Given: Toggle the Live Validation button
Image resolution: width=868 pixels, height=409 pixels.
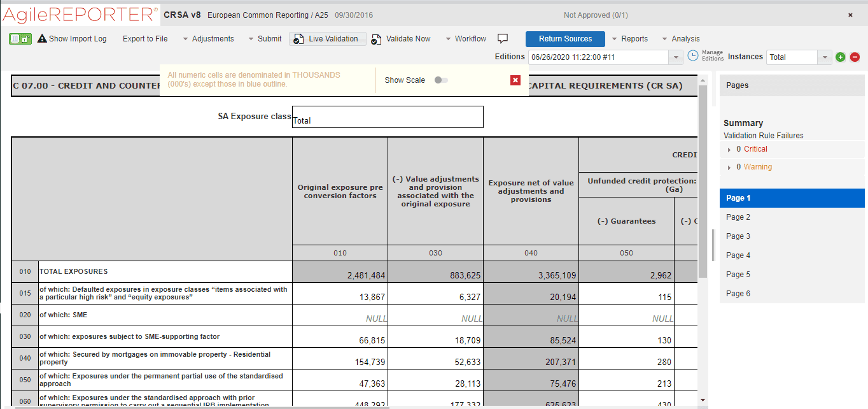Looking at the screenshot, I should (x=327, y=39).
